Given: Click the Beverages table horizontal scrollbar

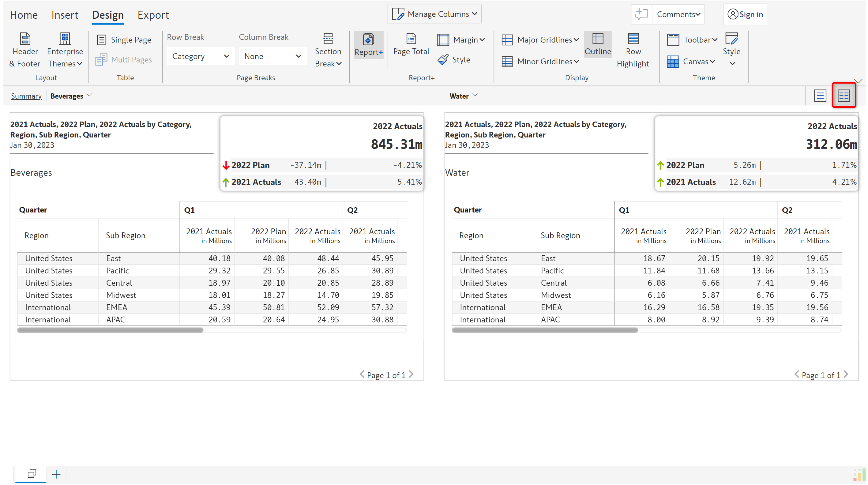Looking at the screenshot, I should pyautogui.click(x=110, y=330).
